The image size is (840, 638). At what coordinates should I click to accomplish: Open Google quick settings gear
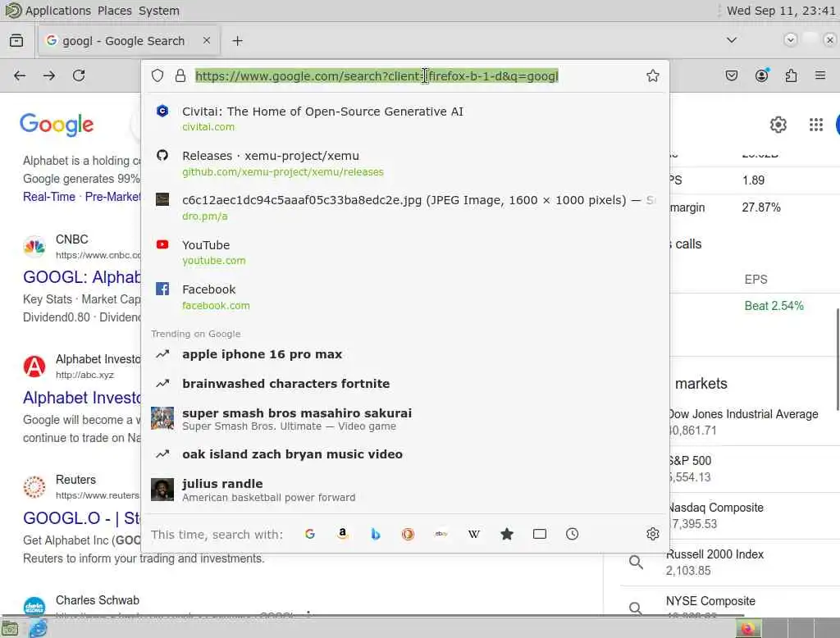[778, 125]
